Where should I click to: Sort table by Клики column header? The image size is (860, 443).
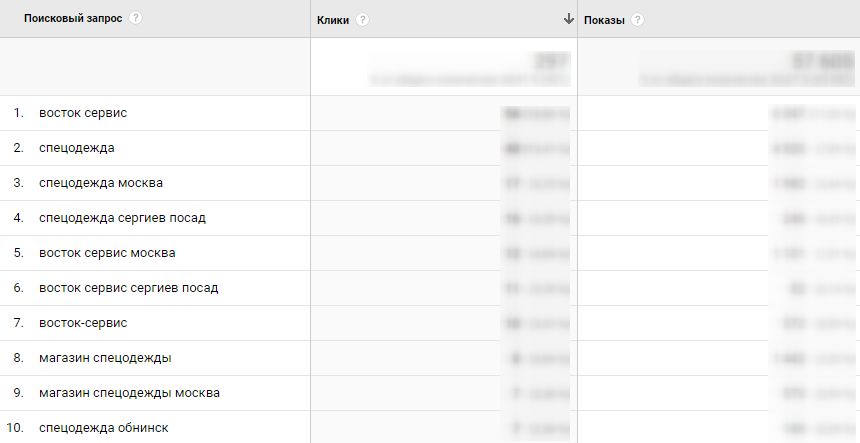[x=333, y=19]
